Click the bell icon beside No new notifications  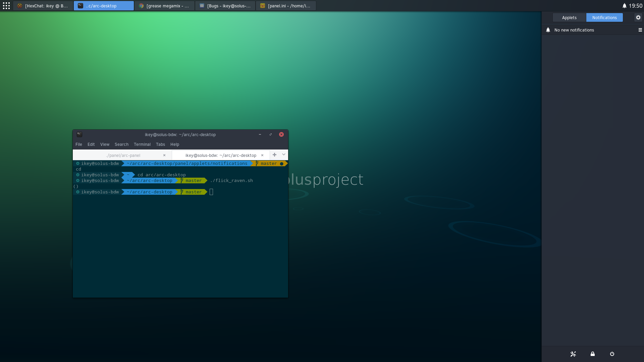[x=548, y=30]
